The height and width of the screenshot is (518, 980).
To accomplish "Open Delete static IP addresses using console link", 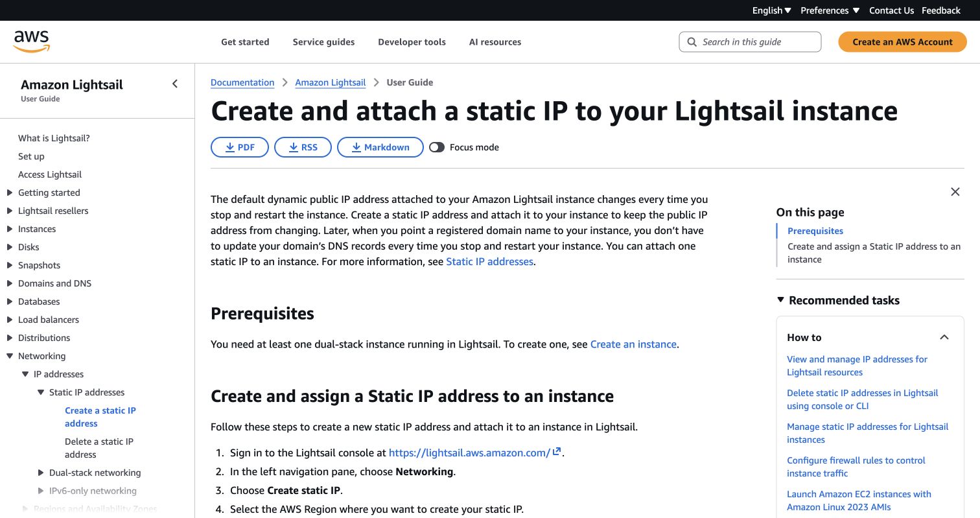I will tap(862, 399).
